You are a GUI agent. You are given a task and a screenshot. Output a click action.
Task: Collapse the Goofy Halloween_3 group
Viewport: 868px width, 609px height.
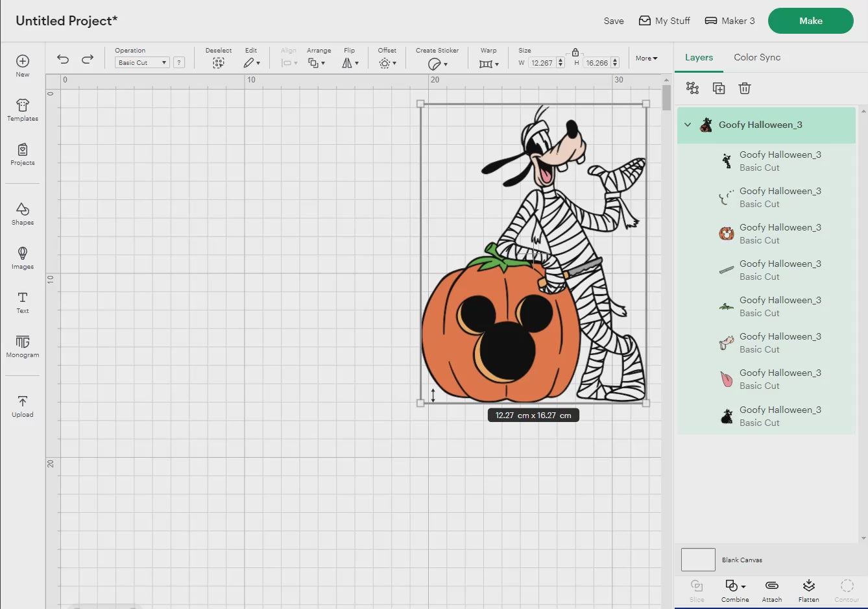(688, 125)
